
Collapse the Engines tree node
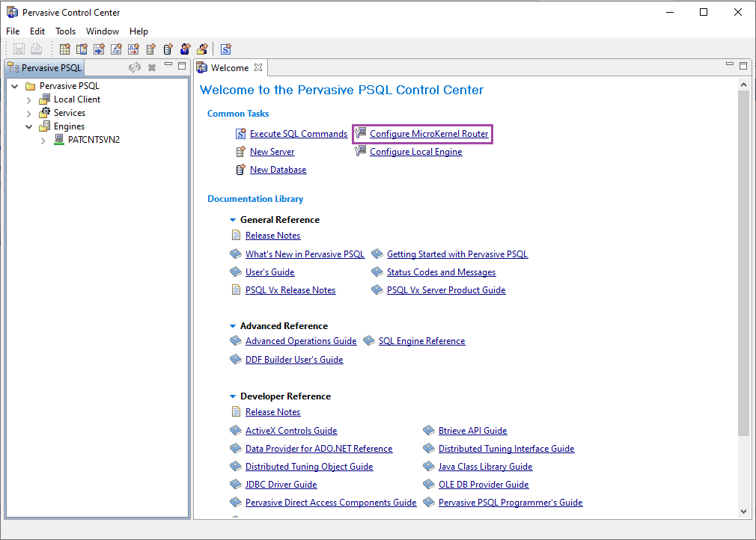(x=29, y=127)
